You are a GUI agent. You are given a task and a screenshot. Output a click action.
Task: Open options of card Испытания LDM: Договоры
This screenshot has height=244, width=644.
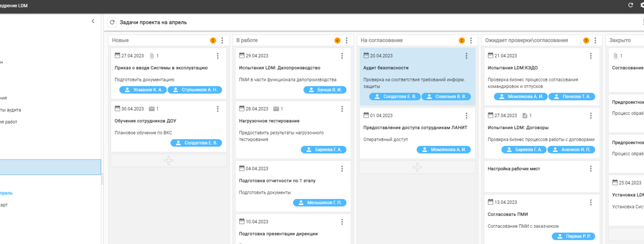[x=590, y=116]
